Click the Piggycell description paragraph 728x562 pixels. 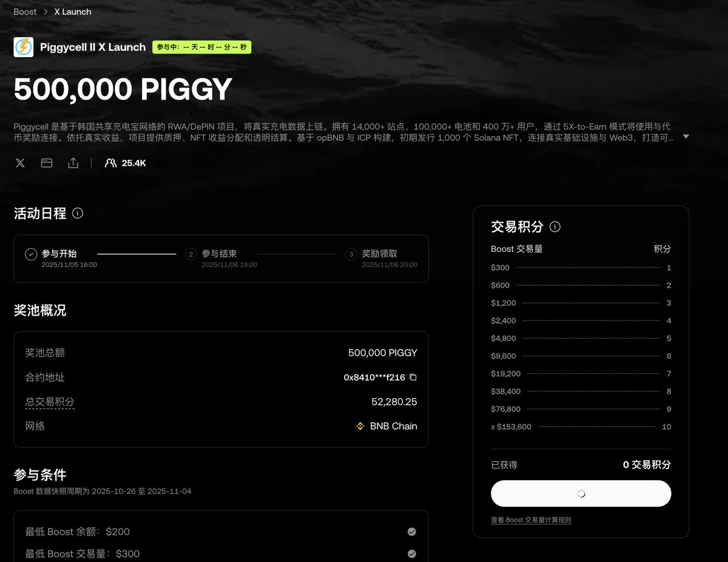[x=344, y=132]
